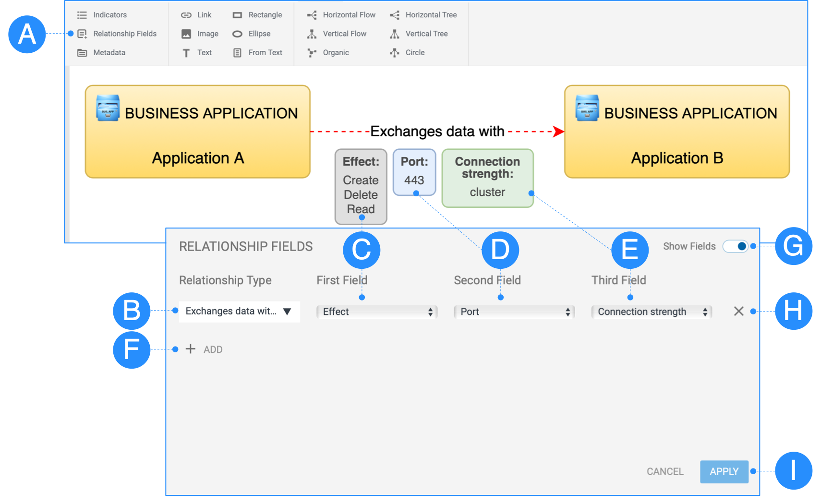
Task: Select the Metadata icon
Action: coord(82,52)
